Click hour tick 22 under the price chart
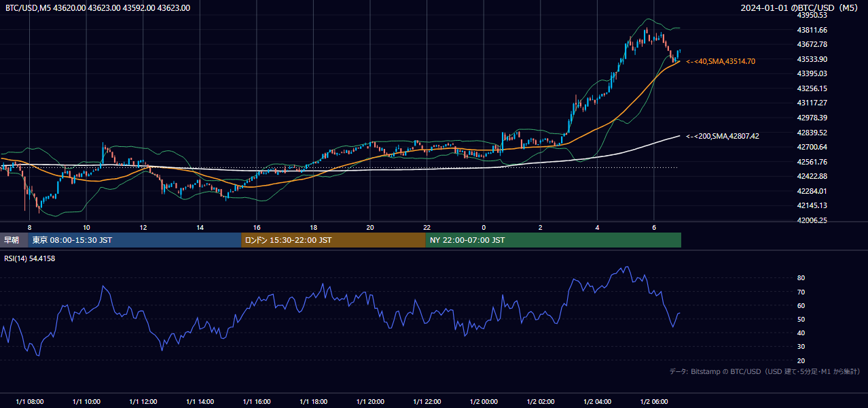The height and width of the screenshot is (408, 868). coord(427,227)
